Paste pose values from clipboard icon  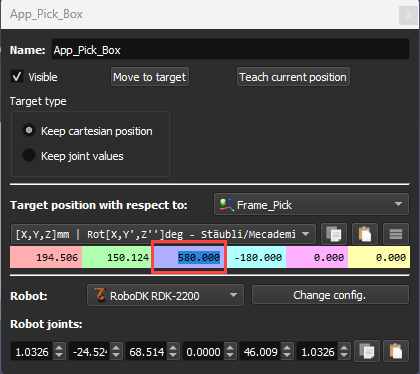365,234
